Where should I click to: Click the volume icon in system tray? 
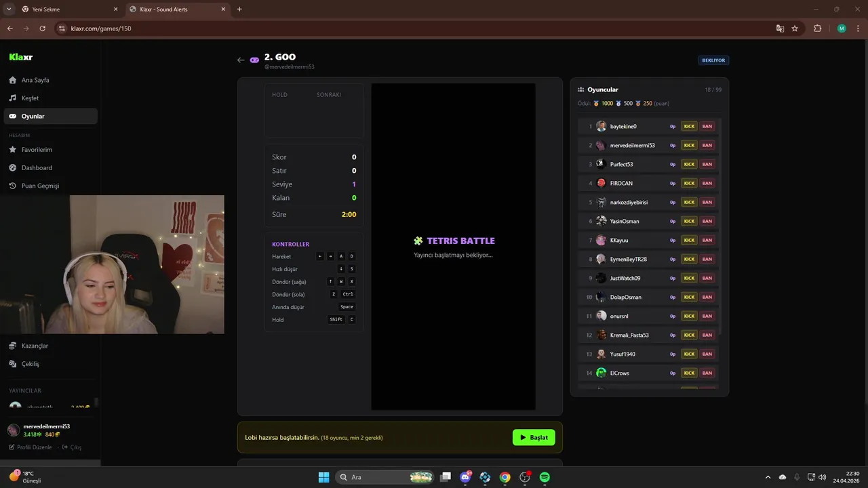(822, 477)
